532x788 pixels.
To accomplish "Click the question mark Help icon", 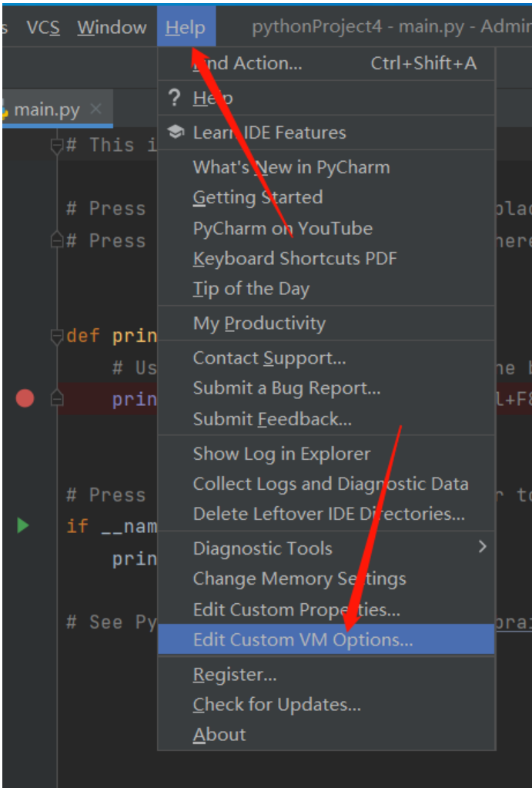I will coord(175,98).
